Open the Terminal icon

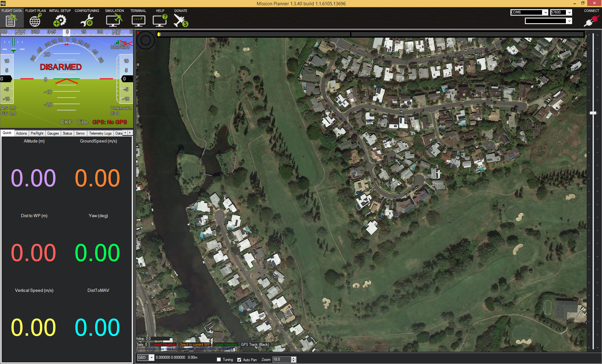[138, 20]
